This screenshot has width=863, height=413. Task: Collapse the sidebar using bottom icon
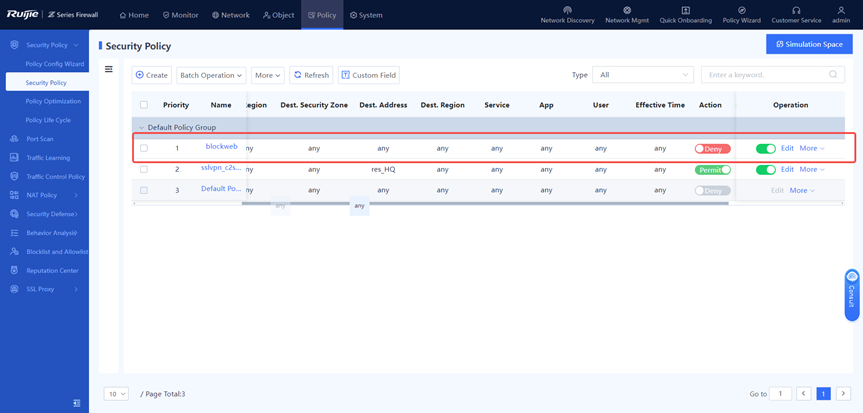[76, 403]
